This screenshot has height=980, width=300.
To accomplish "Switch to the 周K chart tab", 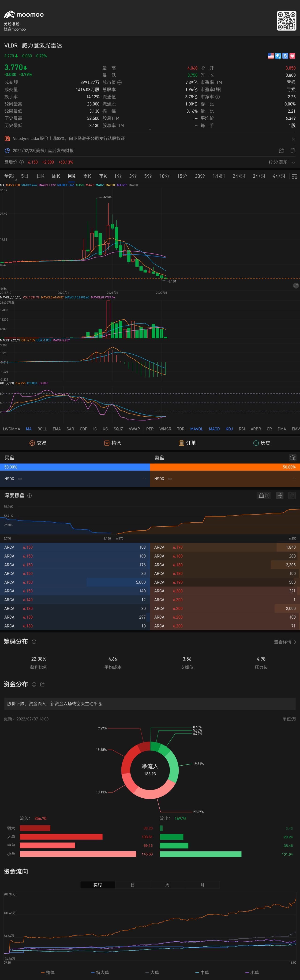I will pyautogui.click(x=56, y=176).
